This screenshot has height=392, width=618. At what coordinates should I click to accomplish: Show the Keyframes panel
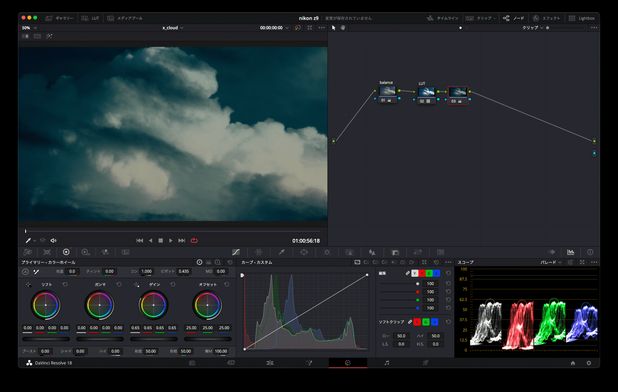(x=552, y=252)
